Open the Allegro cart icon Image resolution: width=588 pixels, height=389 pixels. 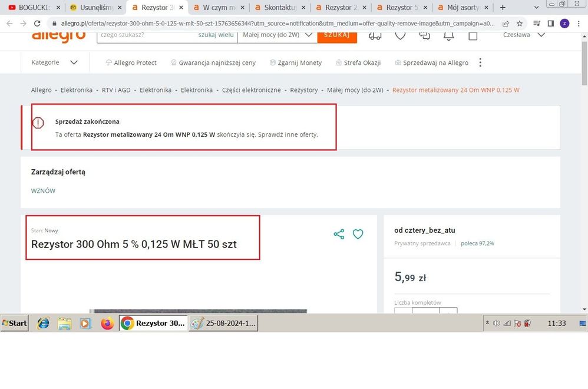pos(473,36)
